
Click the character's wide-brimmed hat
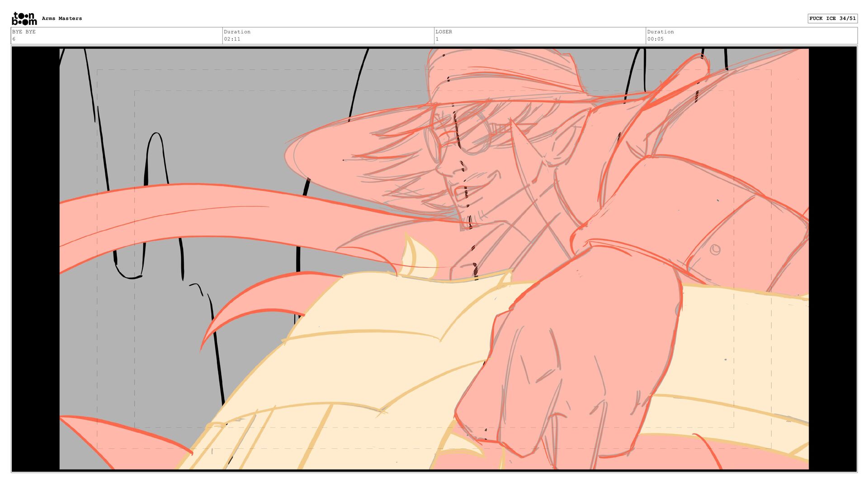[452, 104]
